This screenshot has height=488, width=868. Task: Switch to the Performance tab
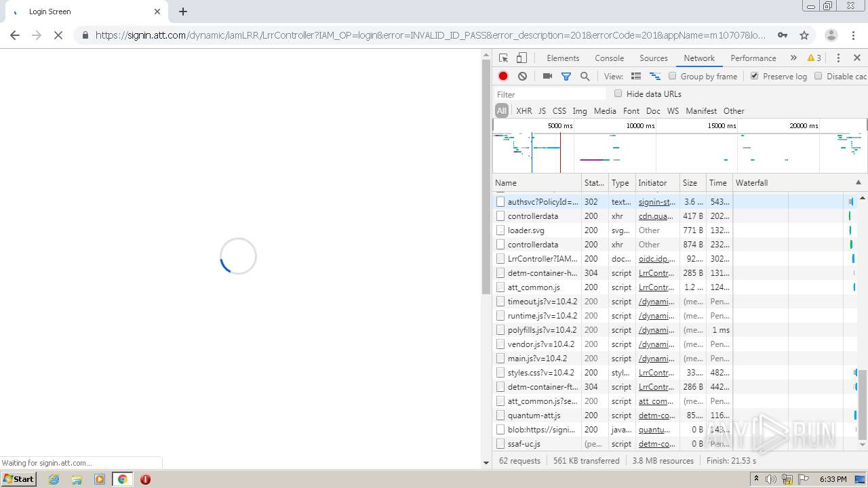click(x=753, y=58)
